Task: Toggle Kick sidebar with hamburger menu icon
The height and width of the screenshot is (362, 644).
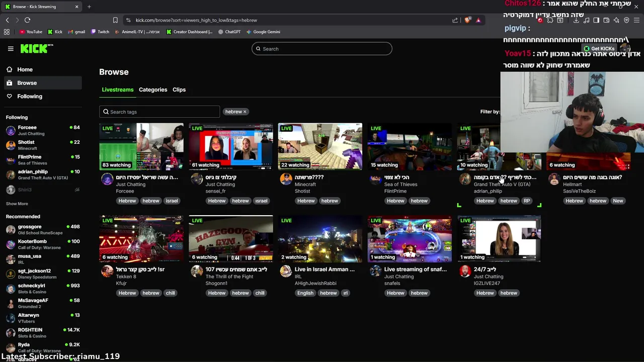Action: [x=11, y=49]
